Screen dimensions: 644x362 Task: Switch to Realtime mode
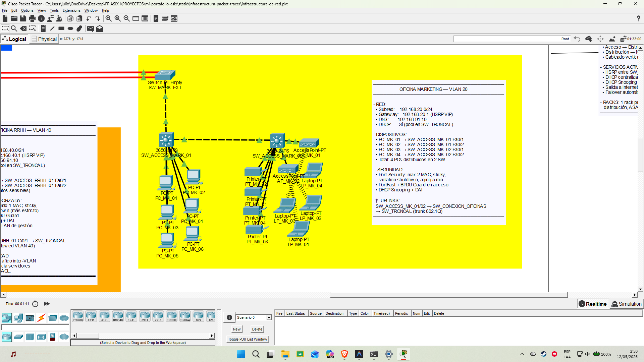point(593,304)
